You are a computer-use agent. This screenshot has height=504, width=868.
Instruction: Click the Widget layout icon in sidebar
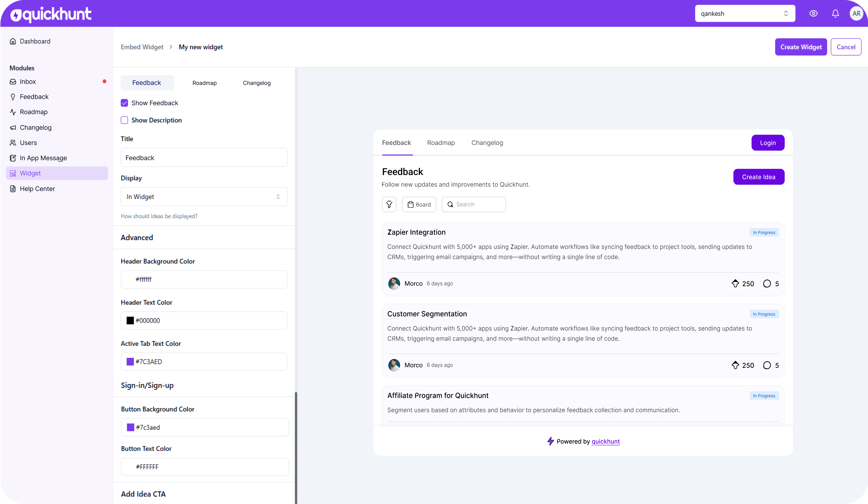pyautogui.click(x=13, y=173)
